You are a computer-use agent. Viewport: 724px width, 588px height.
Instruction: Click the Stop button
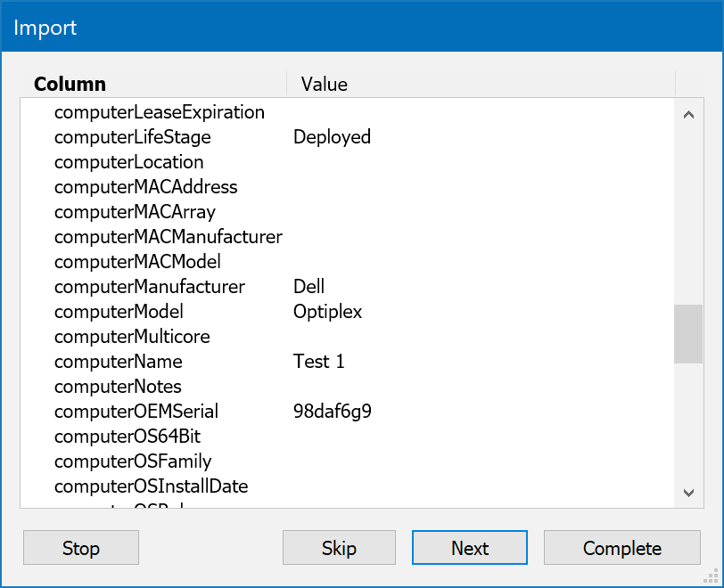(x=80, y=548)
